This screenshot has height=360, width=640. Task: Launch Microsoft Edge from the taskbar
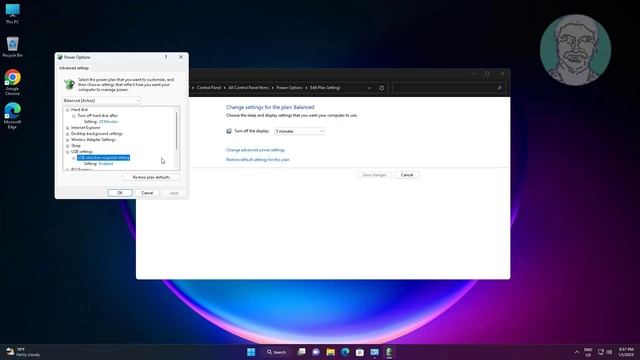click(345, 352)
